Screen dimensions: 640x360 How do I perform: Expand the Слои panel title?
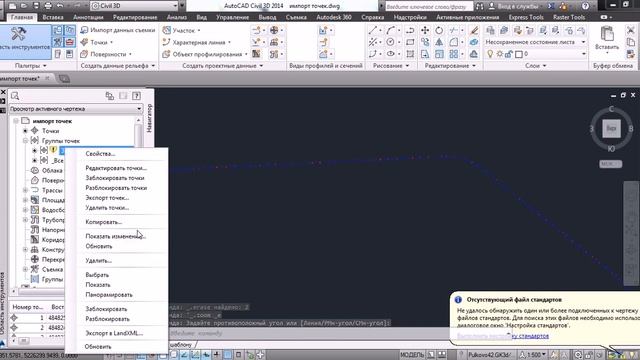coord(536,66)
